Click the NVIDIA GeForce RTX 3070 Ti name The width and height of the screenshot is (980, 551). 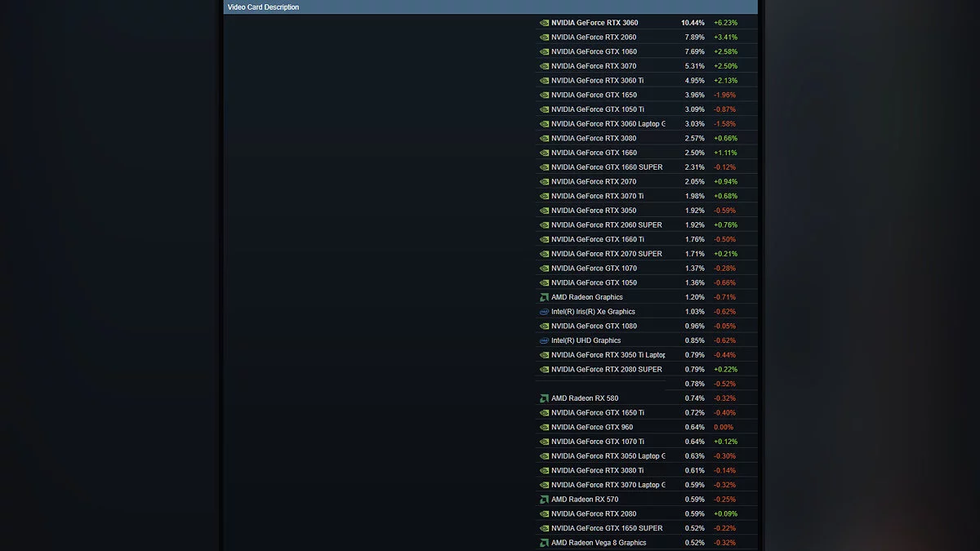(x=597, y=196)
